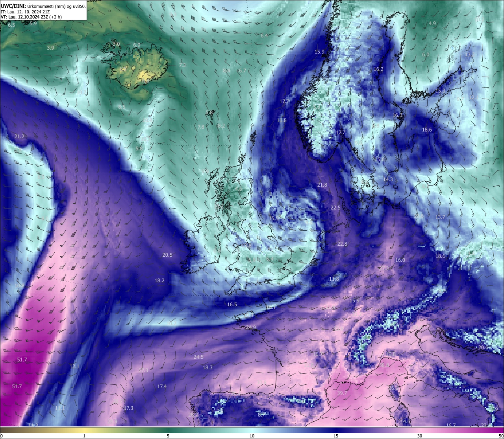Click the colour scale at tick 1
Screen dimensions: 504x439
coord(84,436)
